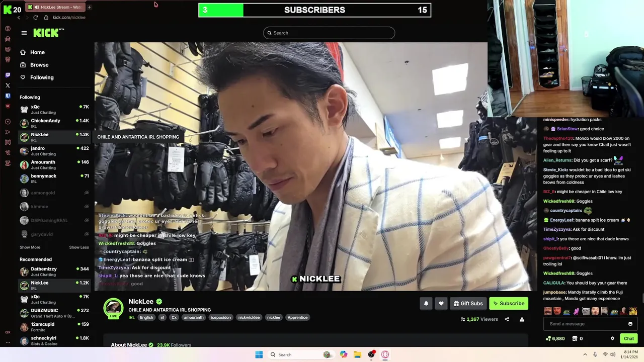Open new browser tab plus button
This screenshot has height=362, width=644.
click(89, 7)
